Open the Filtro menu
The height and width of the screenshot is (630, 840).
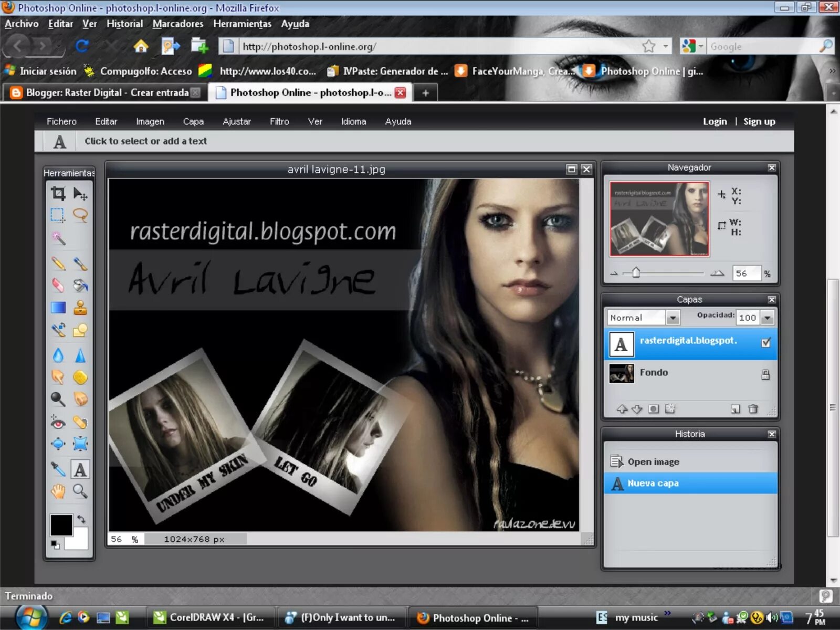tap(279, 121)
